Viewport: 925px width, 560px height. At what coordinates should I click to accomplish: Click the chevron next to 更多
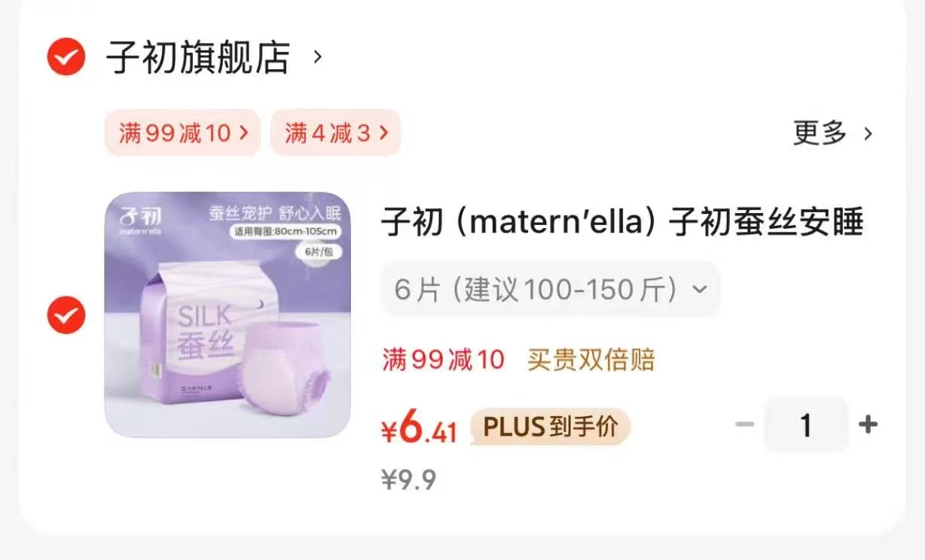[868, 134]
